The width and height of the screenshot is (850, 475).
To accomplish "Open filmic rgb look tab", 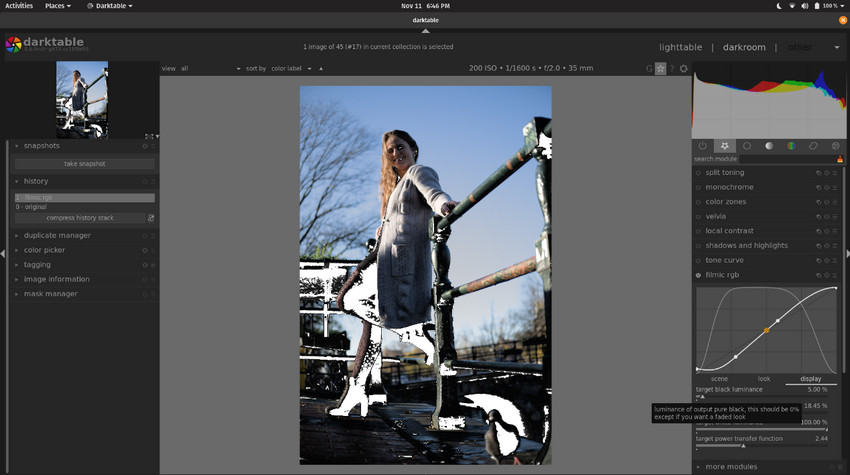I will [764, 379].
